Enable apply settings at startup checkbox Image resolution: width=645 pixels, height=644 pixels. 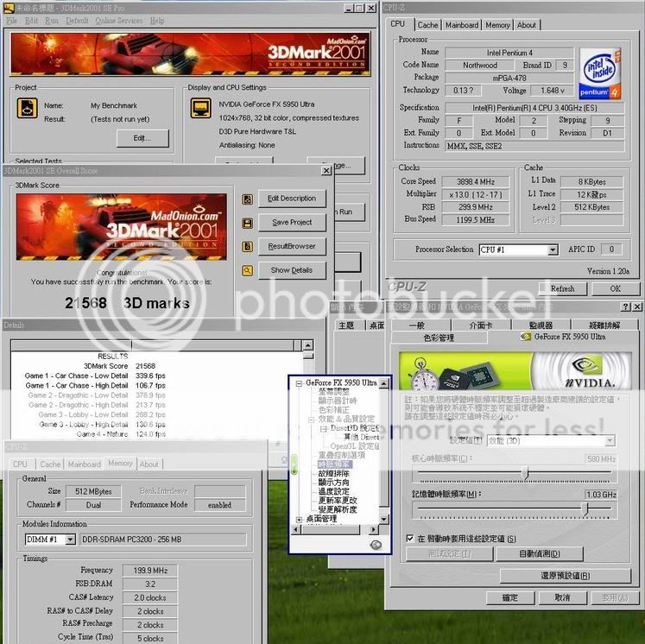tap(409, 539)
